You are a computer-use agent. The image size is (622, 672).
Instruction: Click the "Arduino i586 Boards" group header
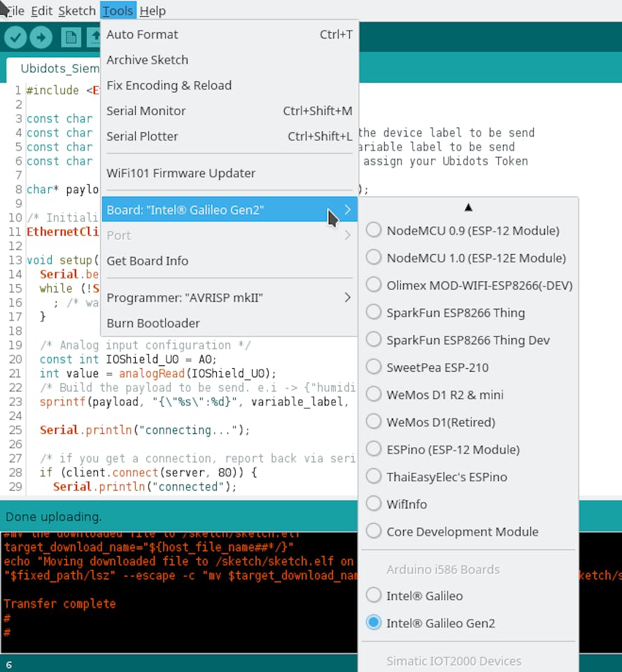coord(443,569)
